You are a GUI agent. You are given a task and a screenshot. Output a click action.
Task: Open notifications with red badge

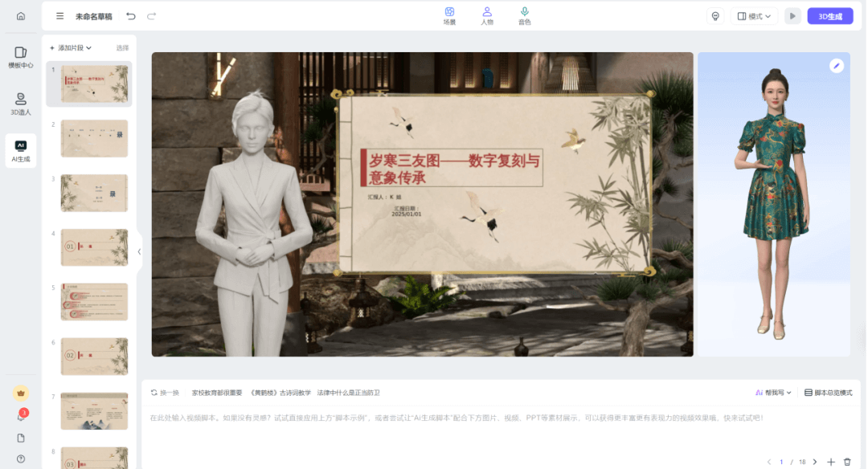click(x=22, y=416)
